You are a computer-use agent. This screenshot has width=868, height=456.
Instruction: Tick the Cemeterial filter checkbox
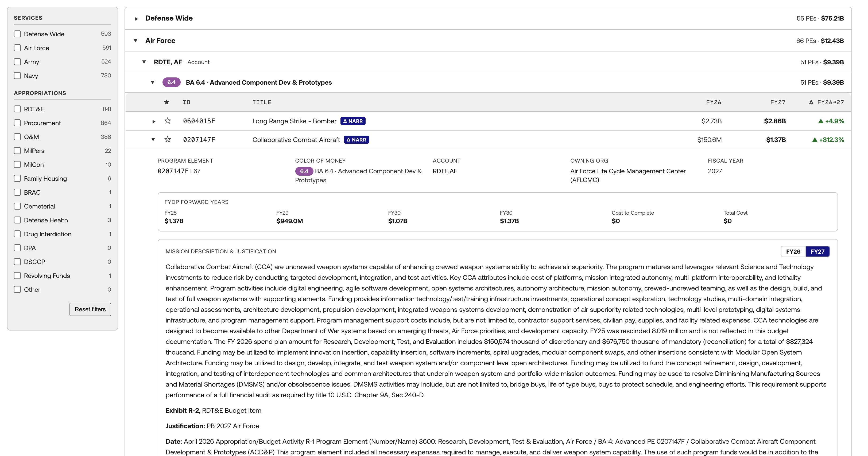coord(18,206)
